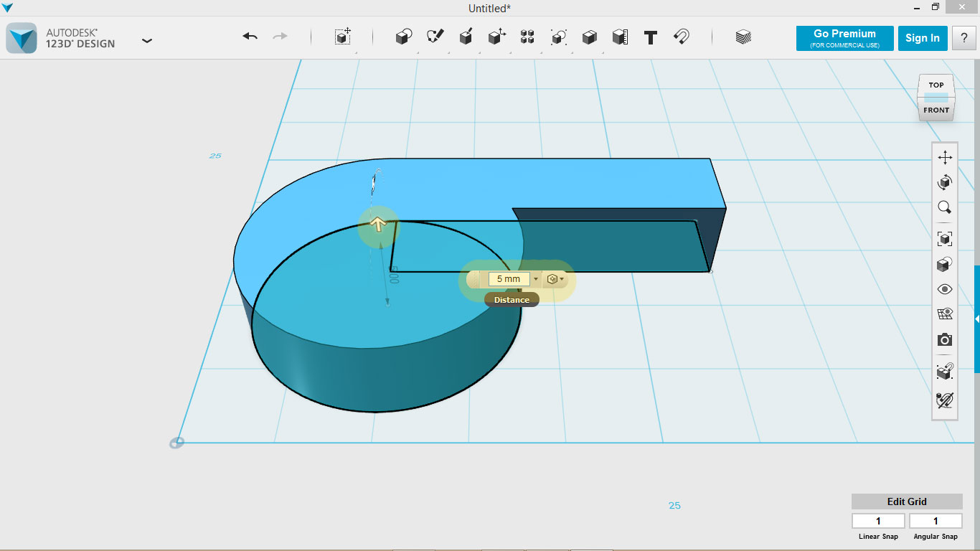Toggle solids visibility eye icon
The image size is (980, 551).
click(x=945, y=289)
